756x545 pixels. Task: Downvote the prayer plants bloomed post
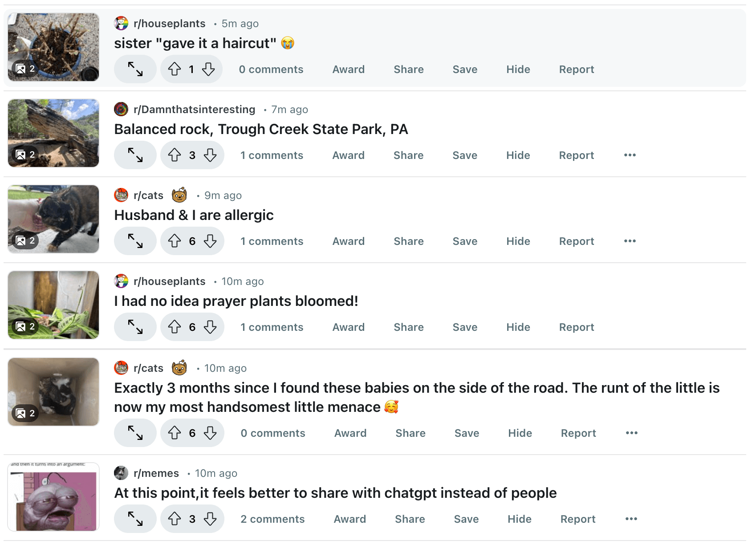(x=210, y=327)
